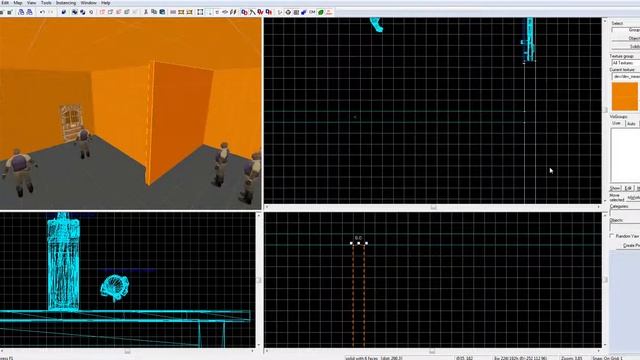
Task: Click the Redo arrow icon
Action: coord(51,12)
